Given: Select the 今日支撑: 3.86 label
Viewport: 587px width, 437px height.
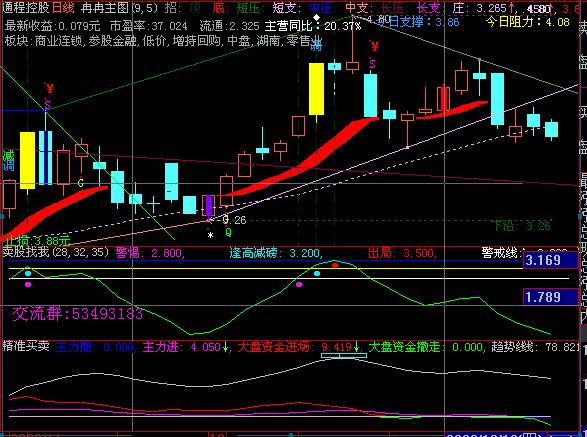Looking at the screenshot, I should coord(419,21).
